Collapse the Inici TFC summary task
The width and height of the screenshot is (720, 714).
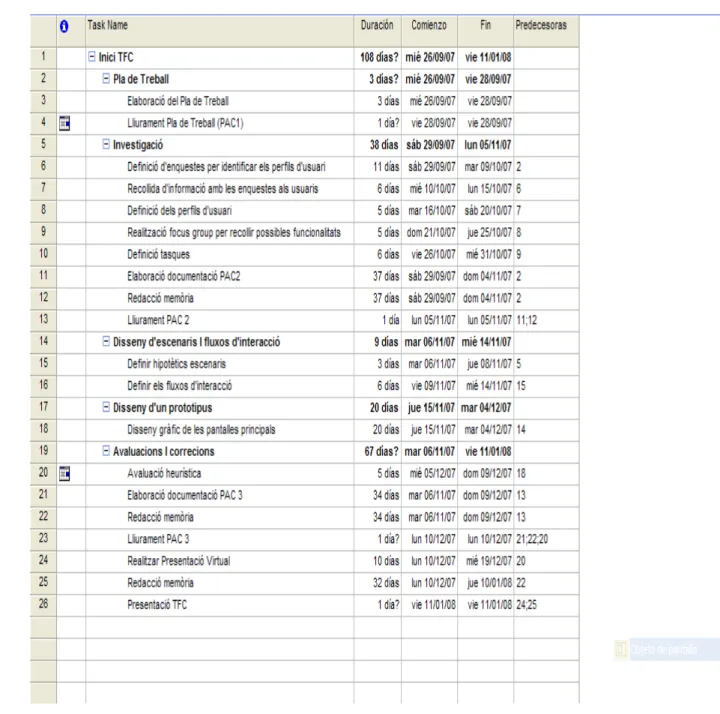[x=91, y=56]
